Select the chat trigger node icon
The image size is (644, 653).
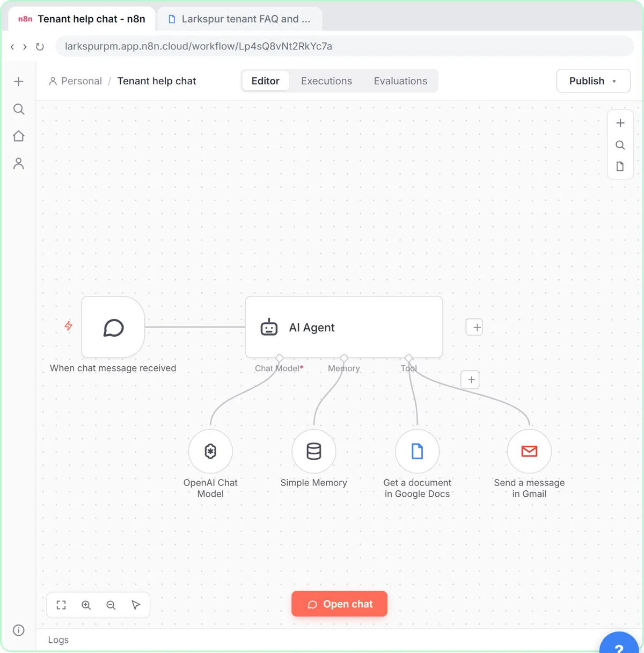click(x=113, y=327)
